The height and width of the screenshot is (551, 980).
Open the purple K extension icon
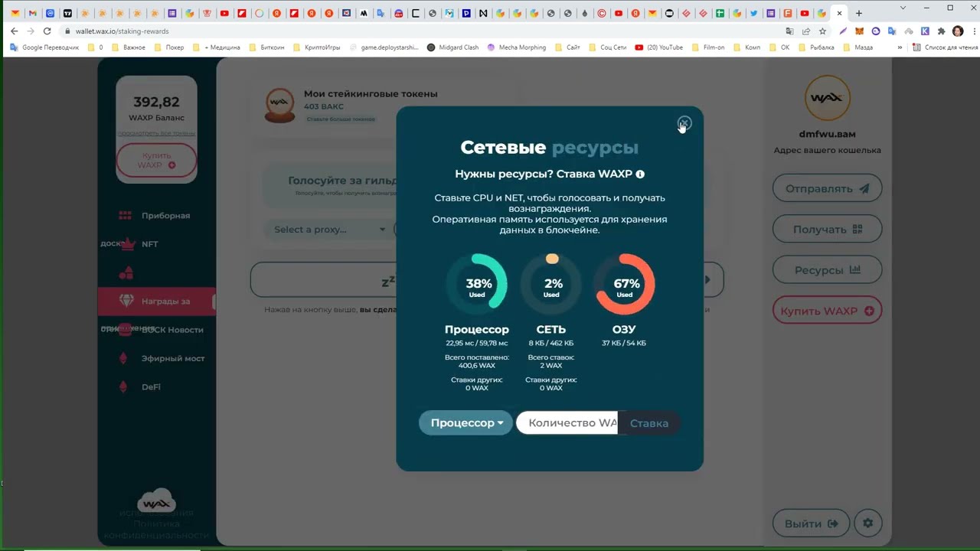coord(925,31)
